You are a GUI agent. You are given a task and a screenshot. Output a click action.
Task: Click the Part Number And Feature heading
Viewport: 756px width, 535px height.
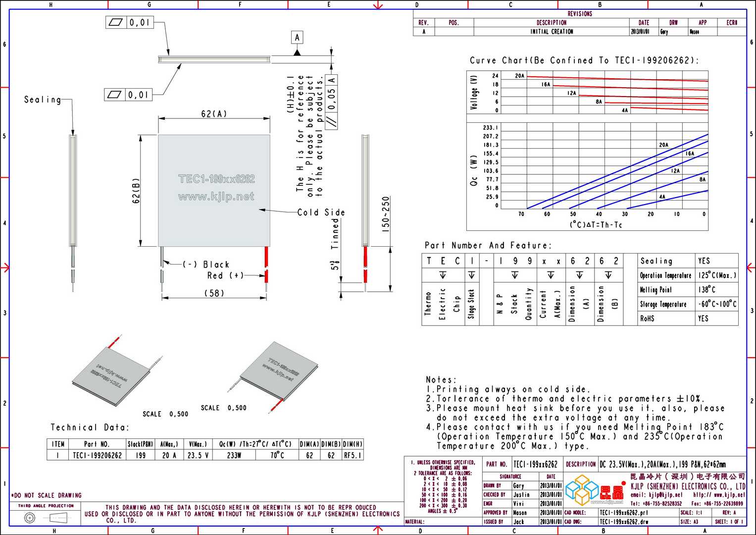[x=488, y=246]
